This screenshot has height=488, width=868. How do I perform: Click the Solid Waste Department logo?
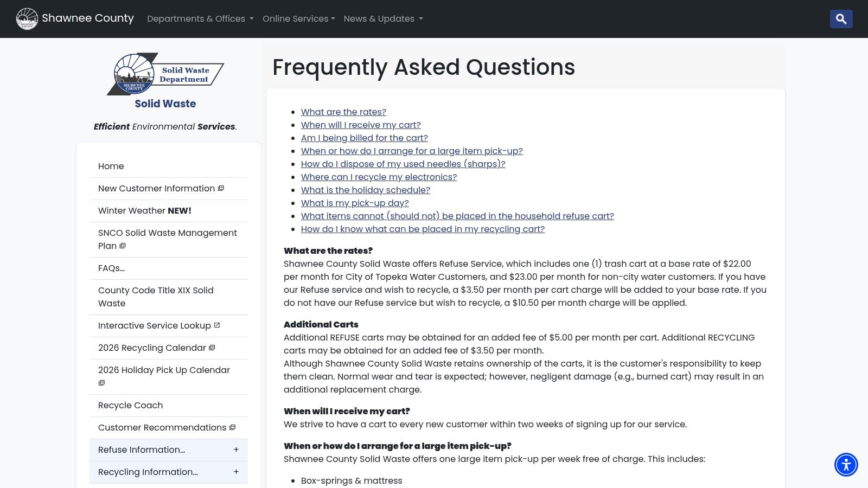click(165, 74)
